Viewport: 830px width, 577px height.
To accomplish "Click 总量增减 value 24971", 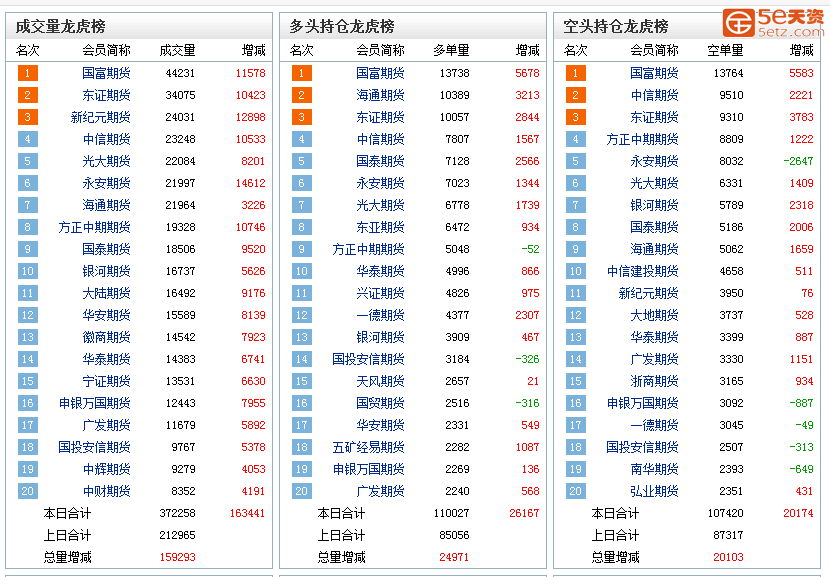I will click(454, 557).
